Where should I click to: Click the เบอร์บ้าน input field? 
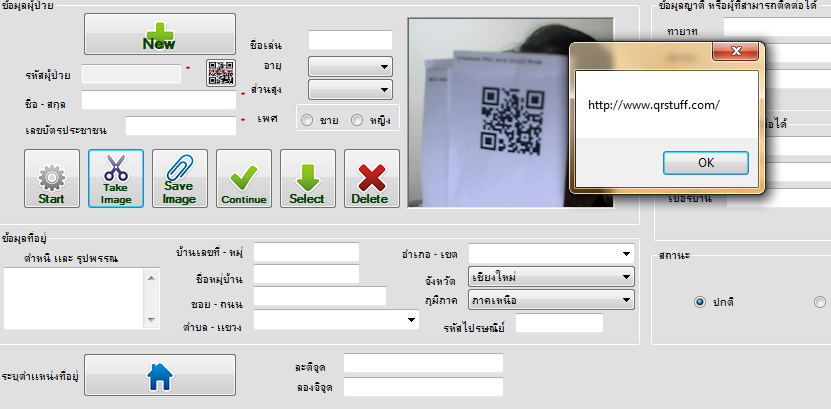(779, 198)
